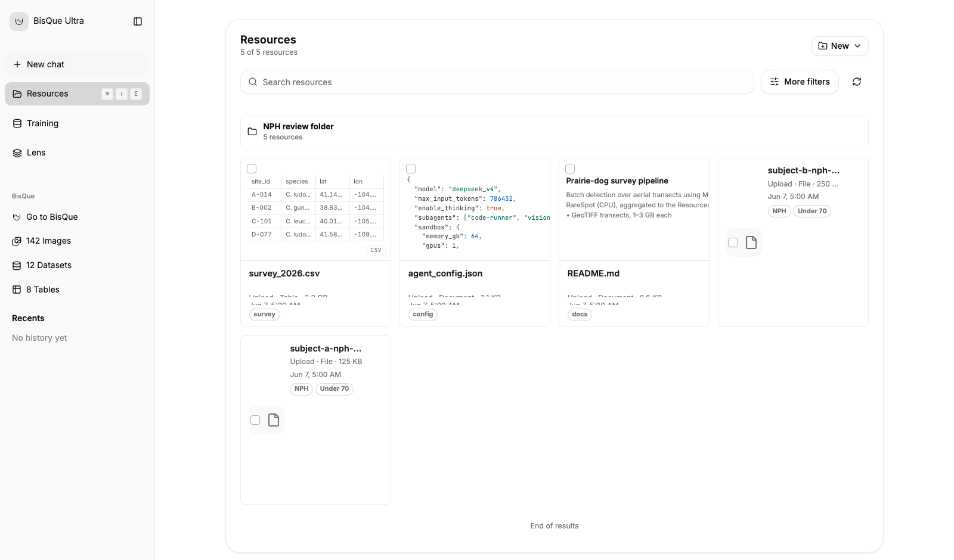Focus the Search resources field
The height and width of the screenshot is (560, 954).
pos(497,82)
